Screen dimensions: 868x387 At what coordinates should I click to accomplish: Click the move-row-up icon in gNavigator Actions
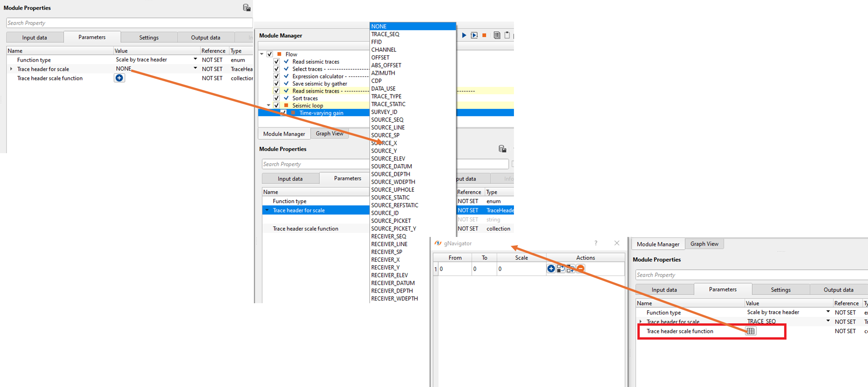(x=561, y=269)
